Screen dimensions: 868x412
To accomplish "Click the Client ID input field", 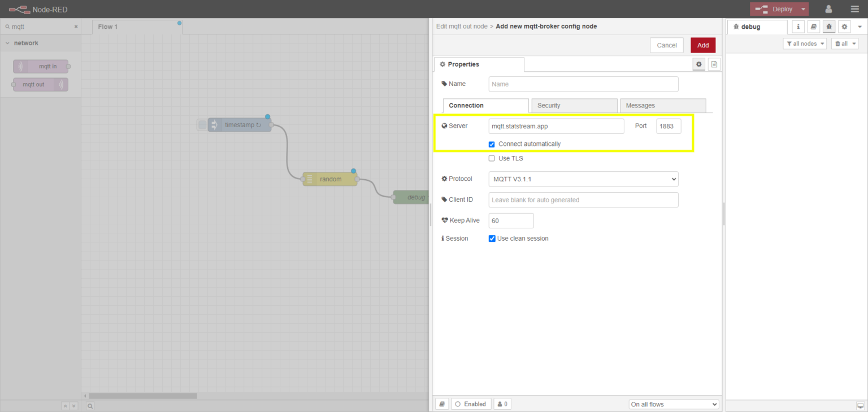I will [x=583, y=200].
